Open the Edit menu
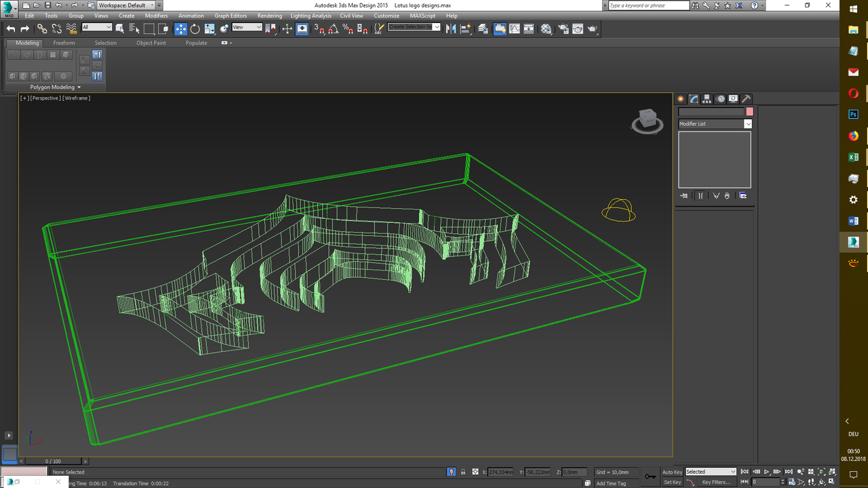The width and height of the screenshot is (868, 488). (29, 16)
